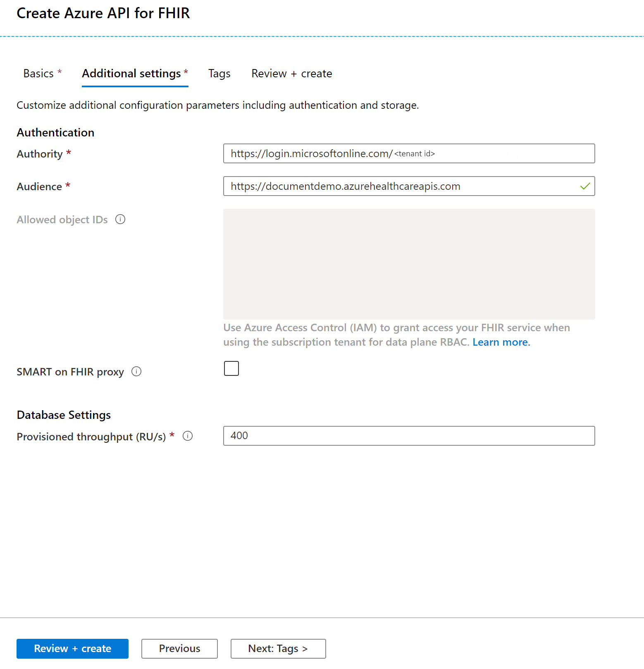Switch to the Tags tab
The height and width of the screenshot is (669, 644).
(x=219, y=74)
